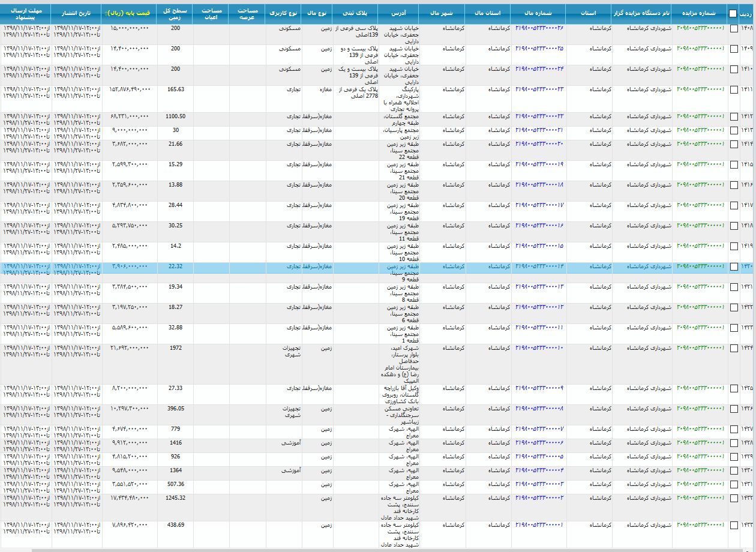Click the property number link in last row ۱۴۳۳
Screen dimensions: 756x552
pyautogui.click(x=539, y=524)
